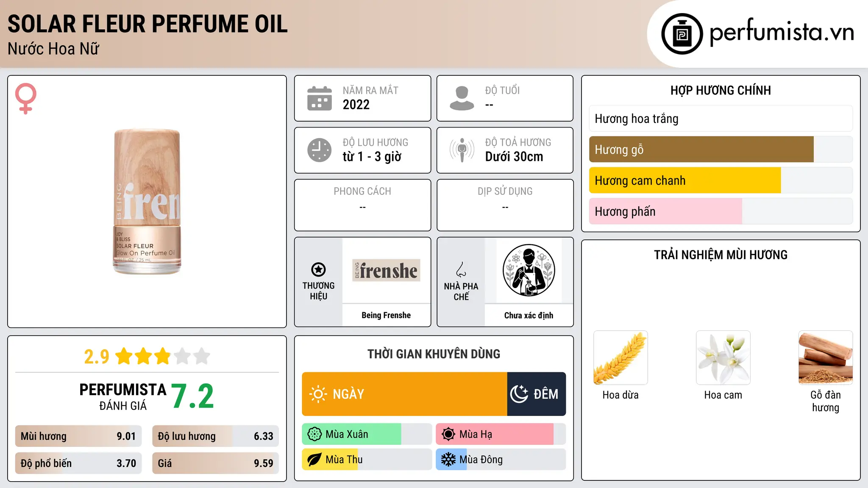Viewport: 868px width, 488px height.
Task: Click the red Mùa Hạ season bar
Action: pos(501,434)
